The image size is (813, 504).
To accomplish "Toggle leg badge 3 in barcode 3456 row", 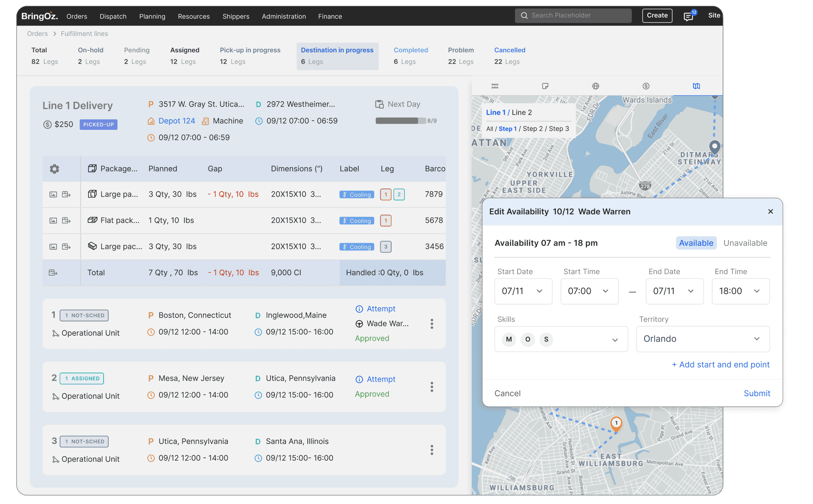I will 386,247.
